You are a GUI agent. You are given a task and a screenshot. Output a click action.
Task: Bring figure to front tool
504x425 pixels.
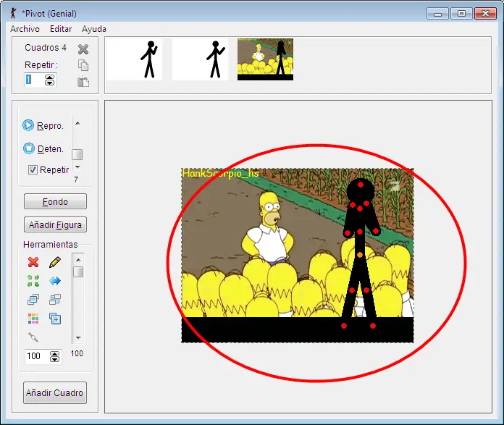click(33, 300)
